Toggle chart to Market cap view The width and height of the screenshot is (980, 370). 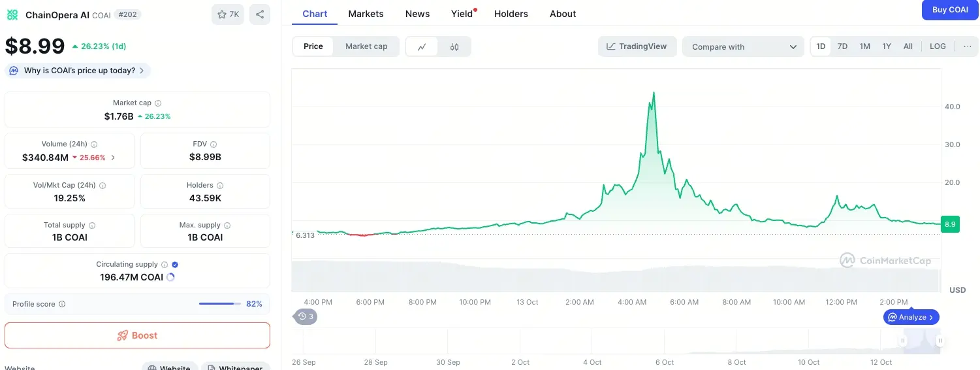[x=366, y=46]
